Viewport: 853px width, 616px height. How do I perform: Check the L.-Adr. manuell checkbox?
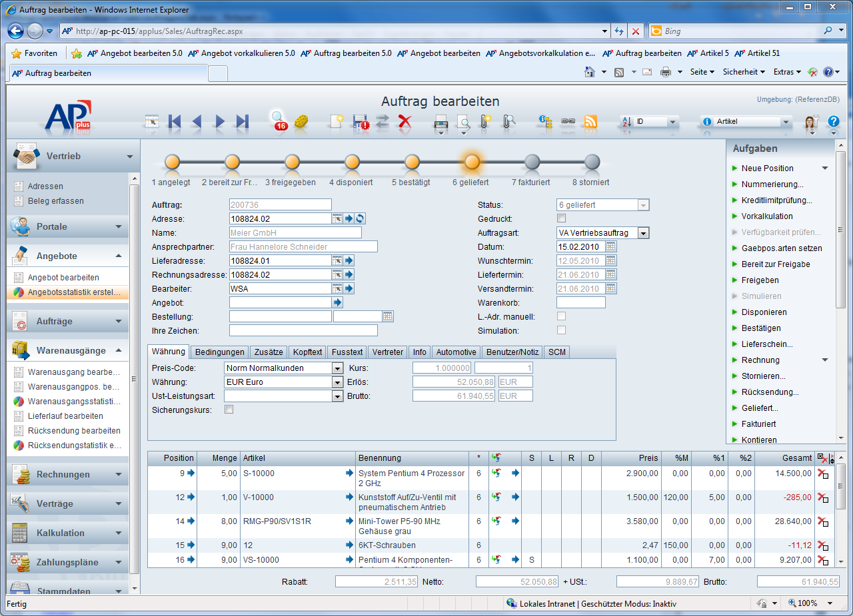[561, 316]
